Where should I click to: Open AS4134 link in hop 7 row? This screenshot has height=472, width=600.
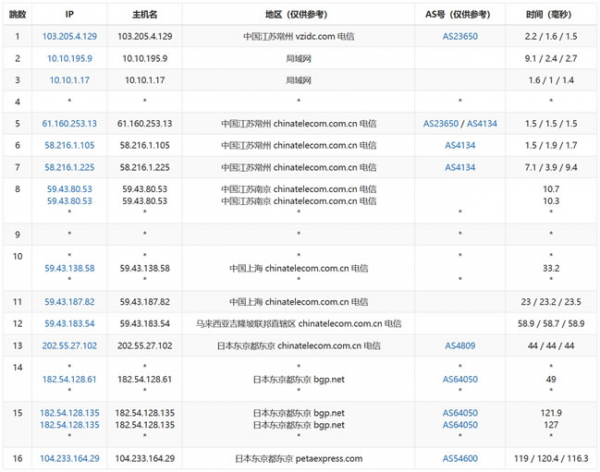pos(460,167)
